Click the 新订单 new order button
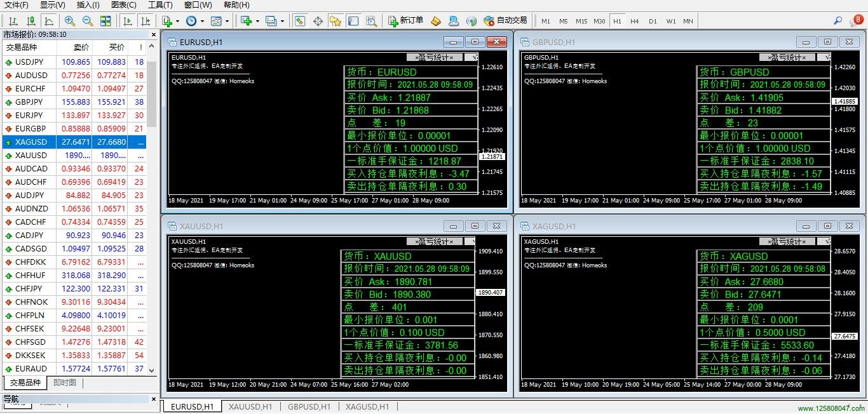Viewport: 868px width, 414px height. [405, 21]
